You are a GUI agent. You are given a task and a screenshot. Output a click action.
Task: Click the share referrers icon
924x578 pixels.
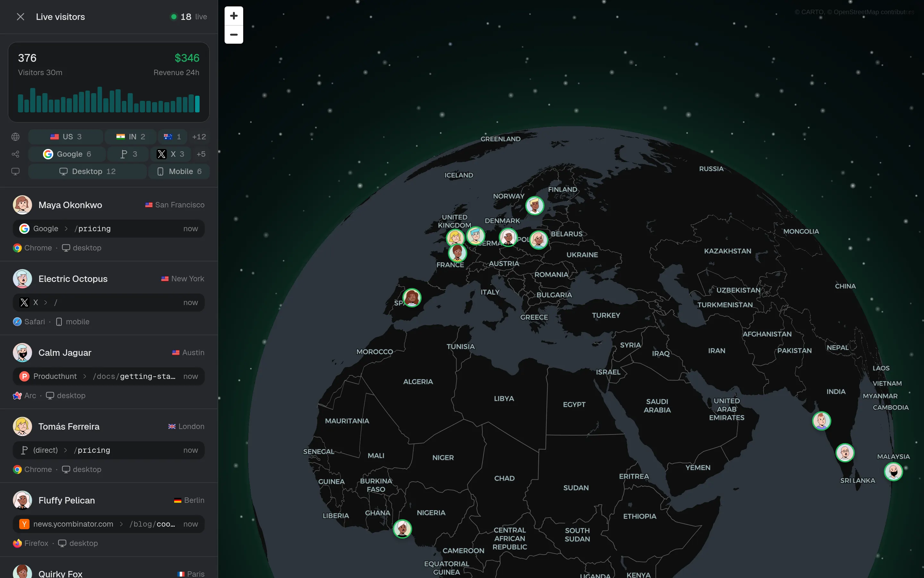coord(15,154)
